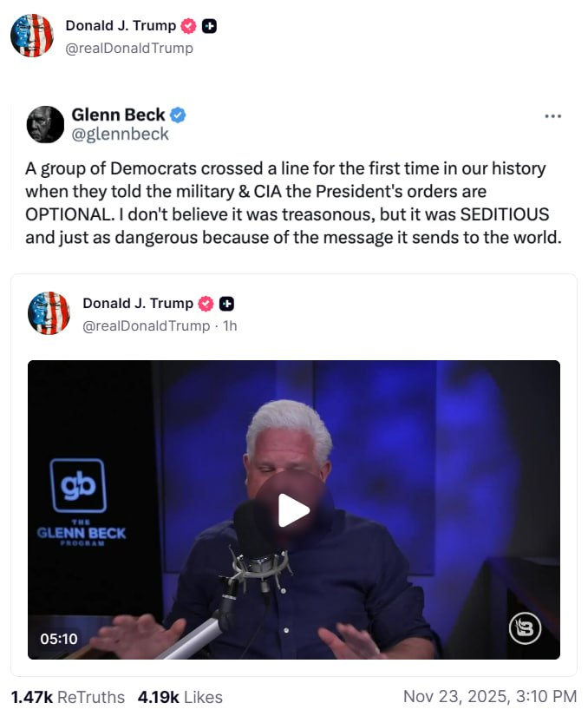This screenshot has height=716, width=588.
Task: View the 1.47k ReTruths list
Action: tap(68, 697)
